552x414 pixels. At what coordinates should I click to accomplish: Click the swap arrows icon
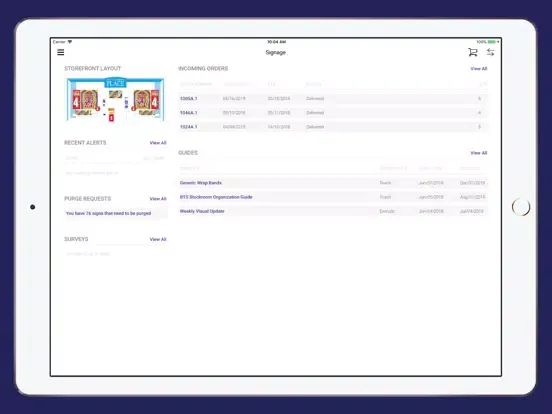[490, 52]
